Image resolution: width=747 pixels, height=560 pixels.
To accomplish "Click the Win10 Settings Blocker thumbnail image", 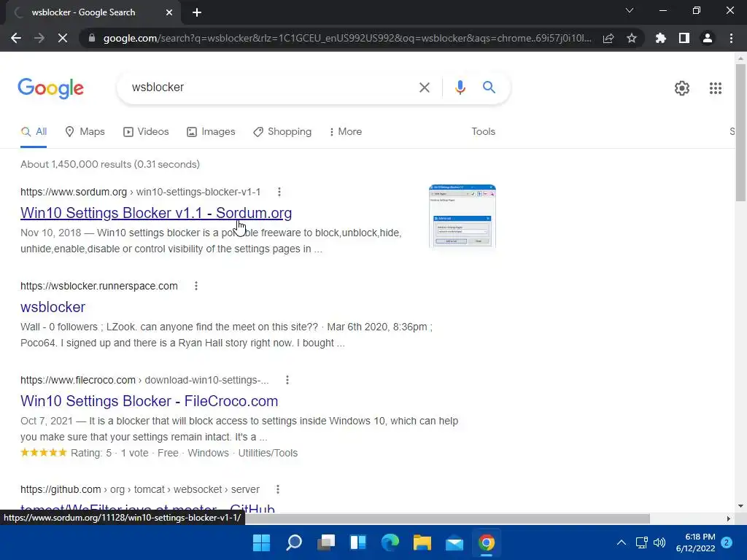I will (x=462, y=216).
